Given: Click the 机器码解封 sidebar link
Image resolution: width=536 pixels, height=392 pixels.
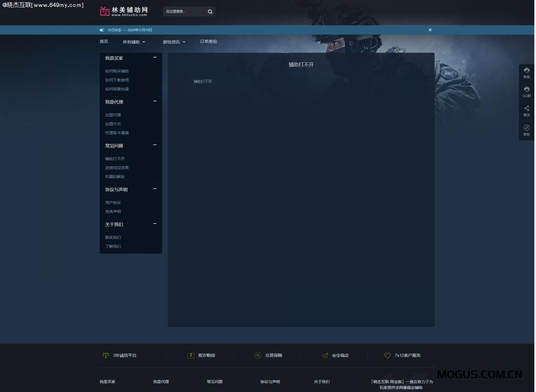Looking at the screenshot, I should pos(115,177).
